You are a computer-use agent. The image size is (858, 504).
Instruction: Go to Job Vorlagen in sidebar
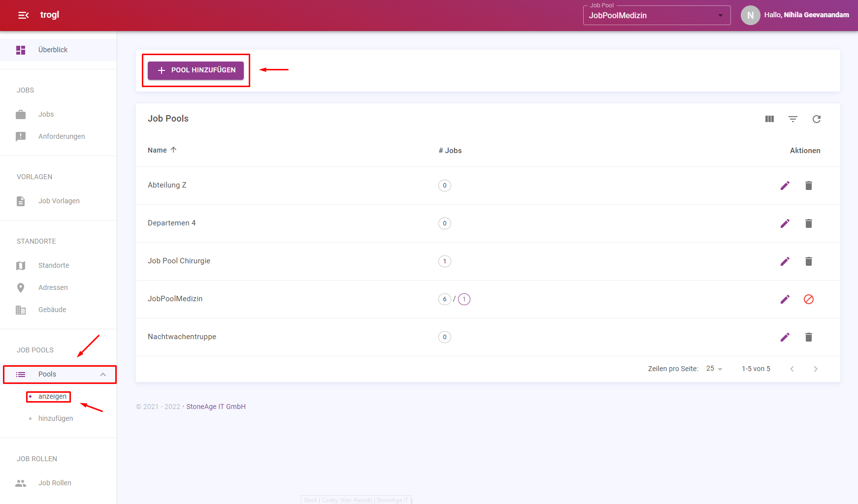[x=59, y=201]
